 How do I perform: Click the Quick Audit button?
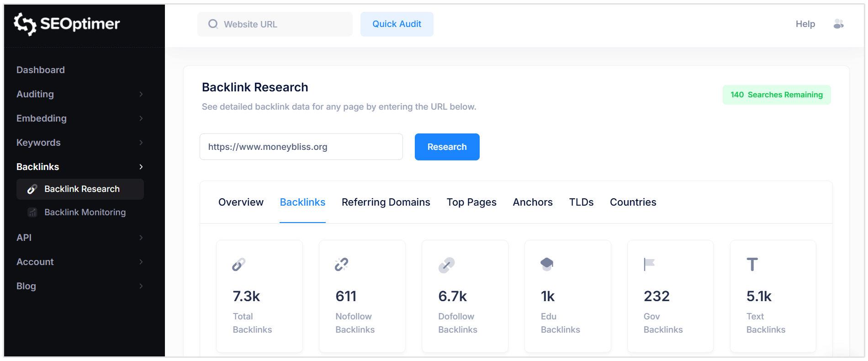click(x=397, y=24)
